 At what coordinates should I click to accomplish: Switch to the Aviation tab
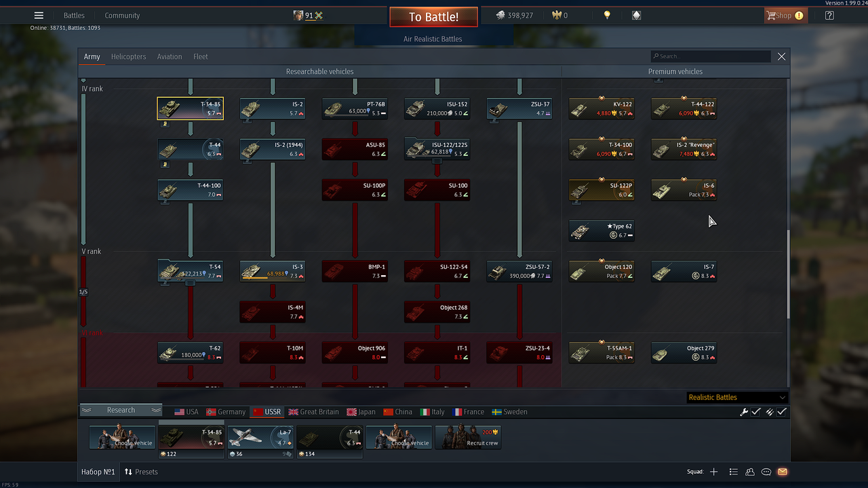pyautogui.click(x=169, y=56)
